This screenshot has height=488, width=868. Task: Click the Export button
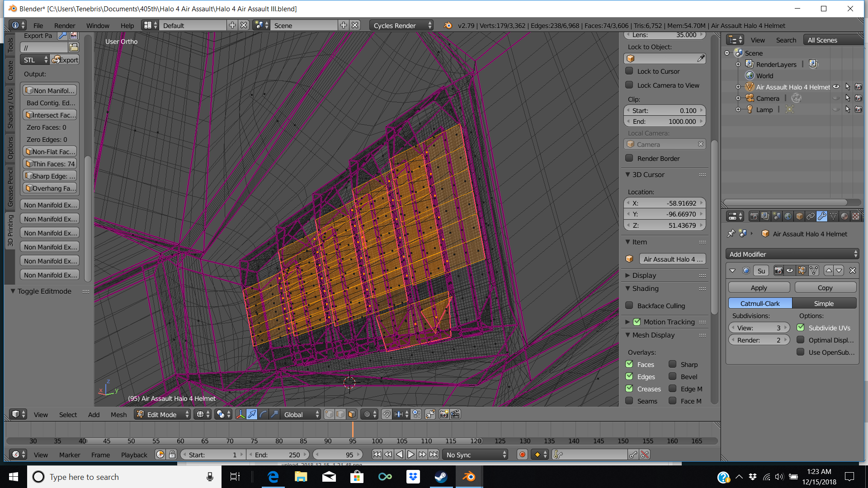point(65,60)
